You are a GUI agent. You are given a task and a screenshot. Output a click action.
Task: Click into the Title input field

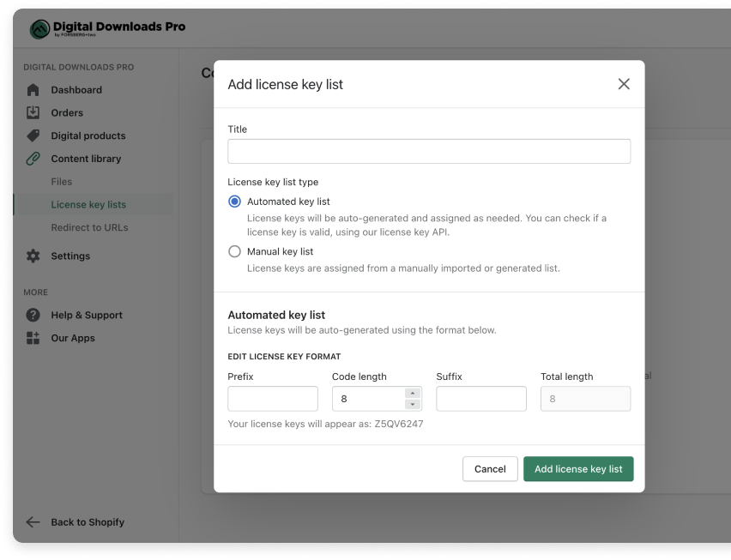pyautogui.click(x=429, y=151)
